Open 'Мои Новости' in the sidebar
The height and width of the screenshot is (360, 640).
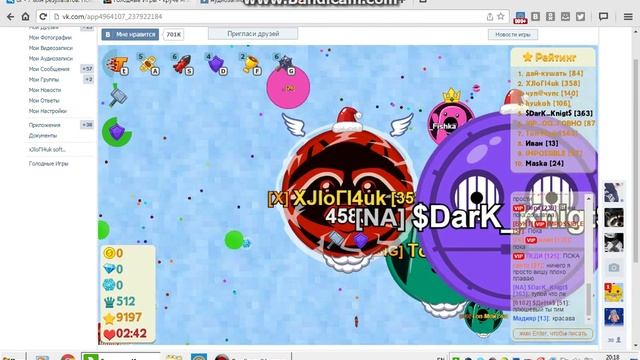coord(45,90)
